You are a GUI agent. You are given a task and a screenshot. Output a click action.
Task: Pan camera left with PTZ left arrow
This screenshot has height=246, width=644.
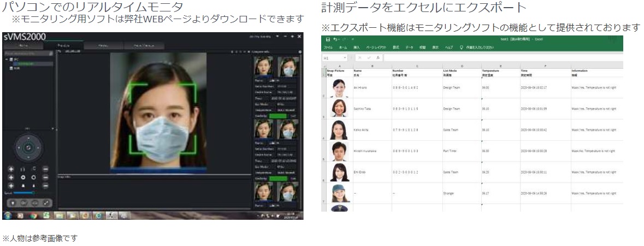[19, 148]
